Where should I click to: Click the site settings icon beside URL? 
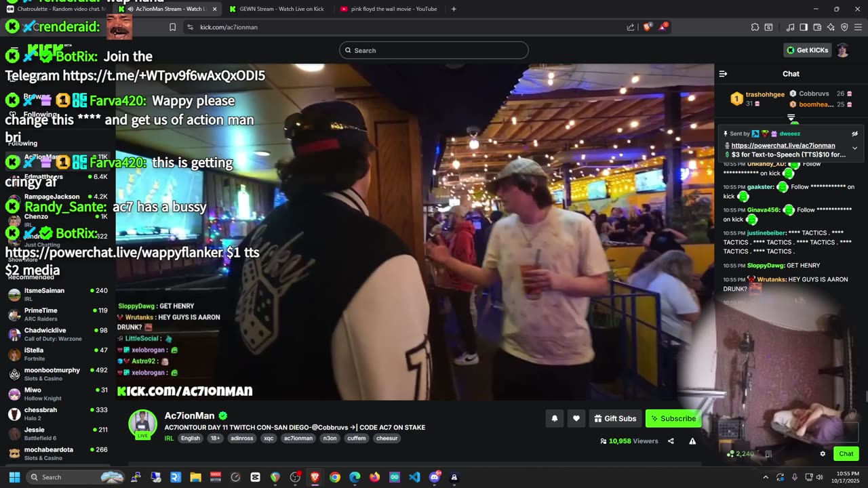pyautogui.click(x=190, y=27)
